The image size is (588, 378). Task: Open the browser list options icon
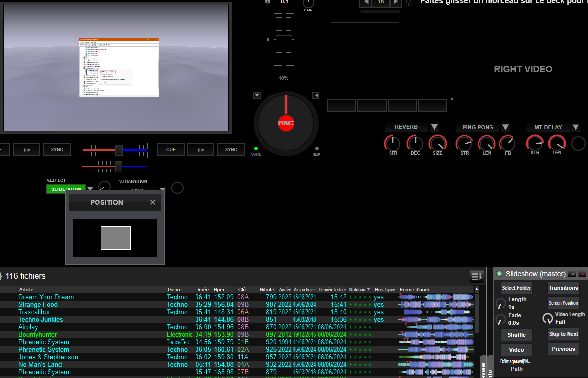pos(476,277)
